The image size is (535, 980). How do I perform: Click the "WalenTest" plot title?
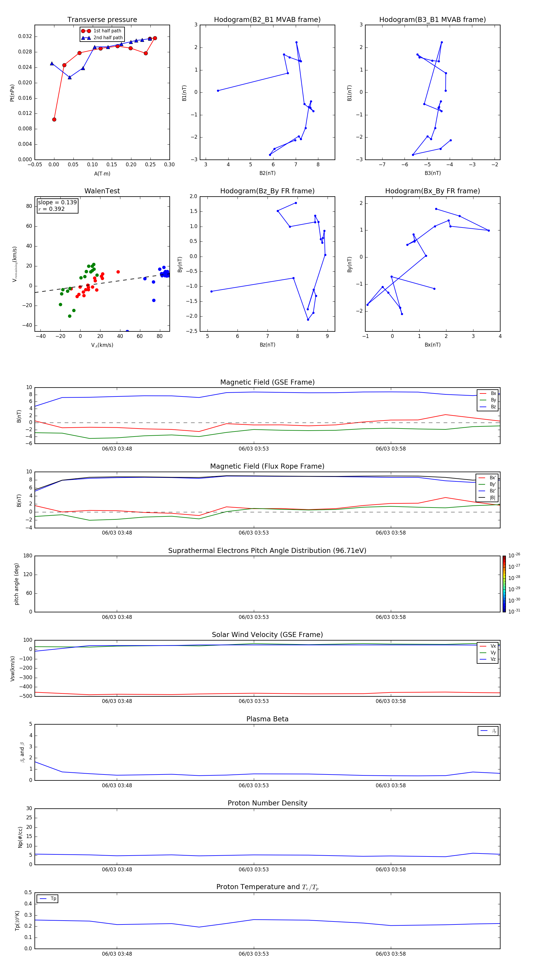tap(102, 191)
